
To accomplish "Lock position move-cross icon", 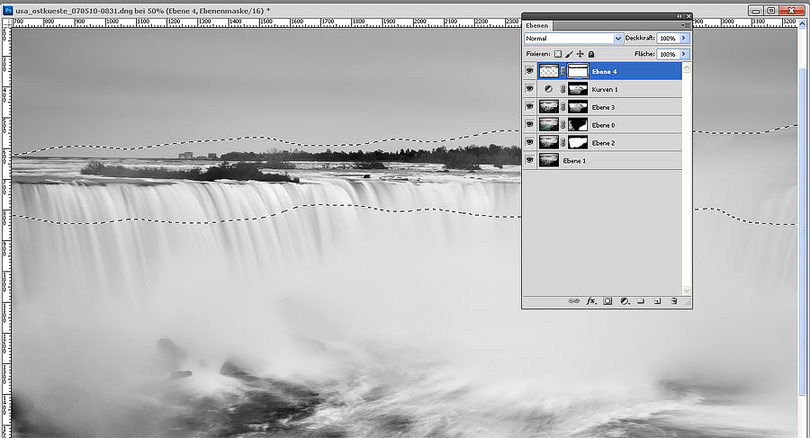I will pyautogui.click(x=580, y=54).
